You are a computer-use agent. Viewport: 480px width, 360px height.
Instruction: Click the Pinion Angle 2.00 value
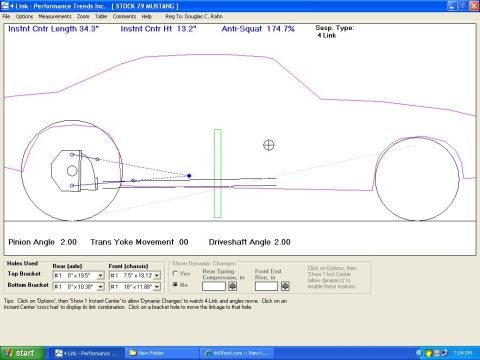click(43, 242)
